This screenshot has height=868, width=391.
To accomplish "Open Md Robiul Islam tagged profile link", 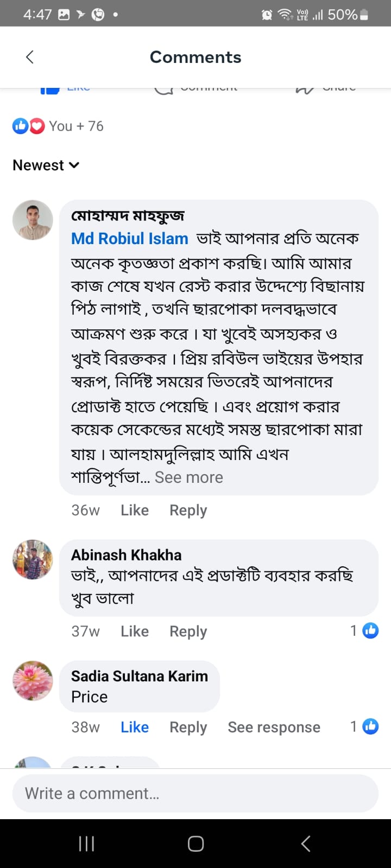I will [130, 238].
